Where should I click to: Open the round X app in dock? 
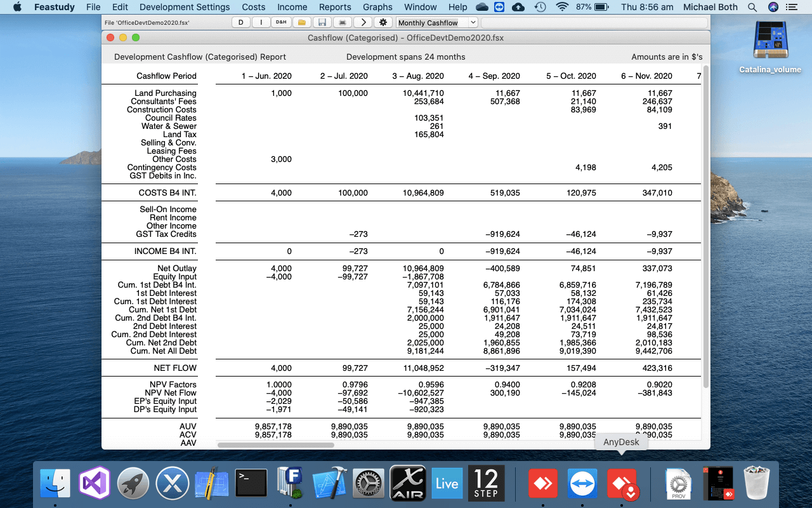pos(173,483)
